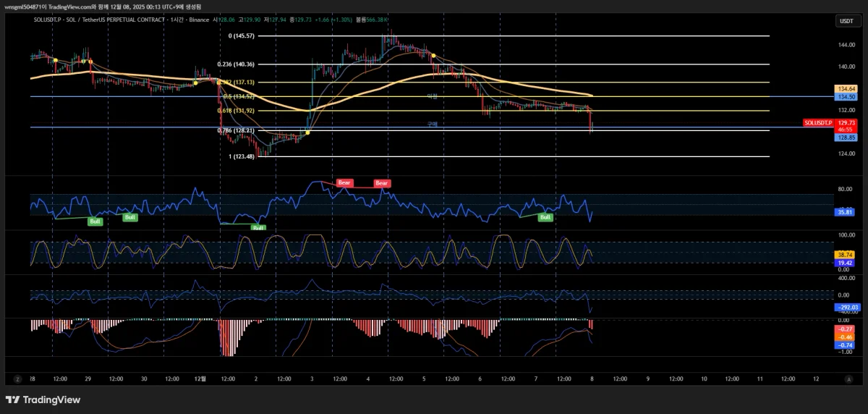Click the 10 date label on time axis
The height and width of the screenshot is (414, 868).
(x=704, y=379)
